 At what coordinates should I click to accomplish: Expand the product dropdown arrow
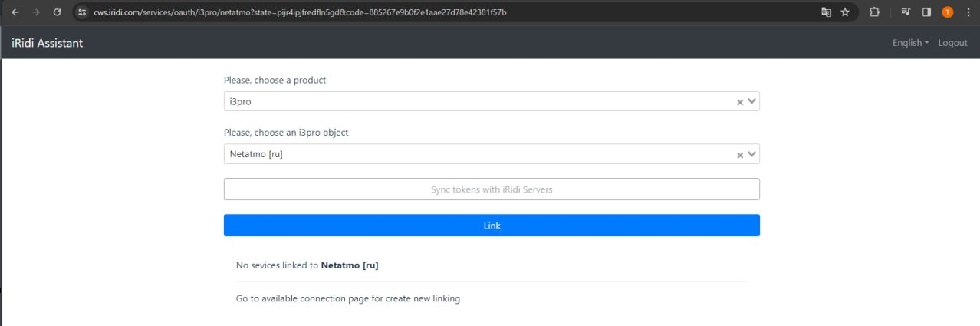tap(751, 101)
